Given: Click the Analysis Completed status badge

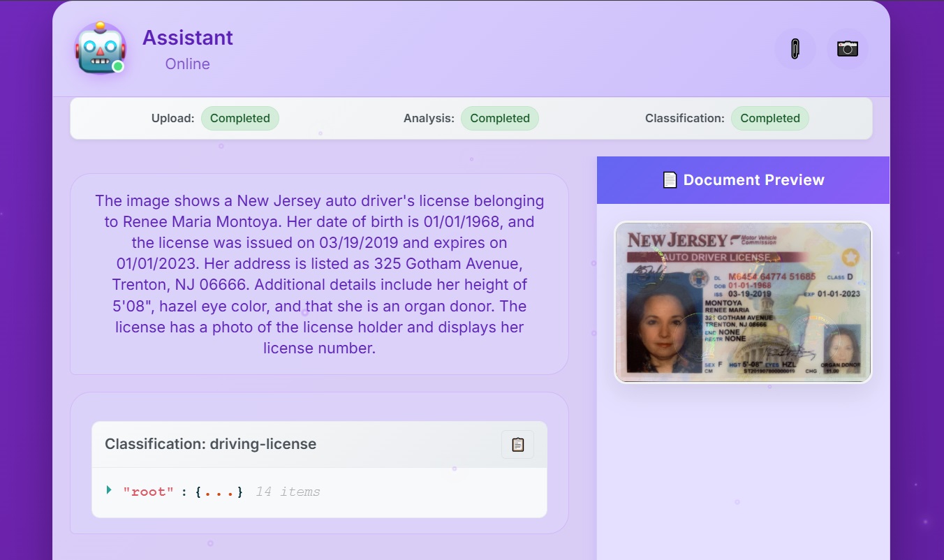Looking at the screenshot, I should click(500, 118).
